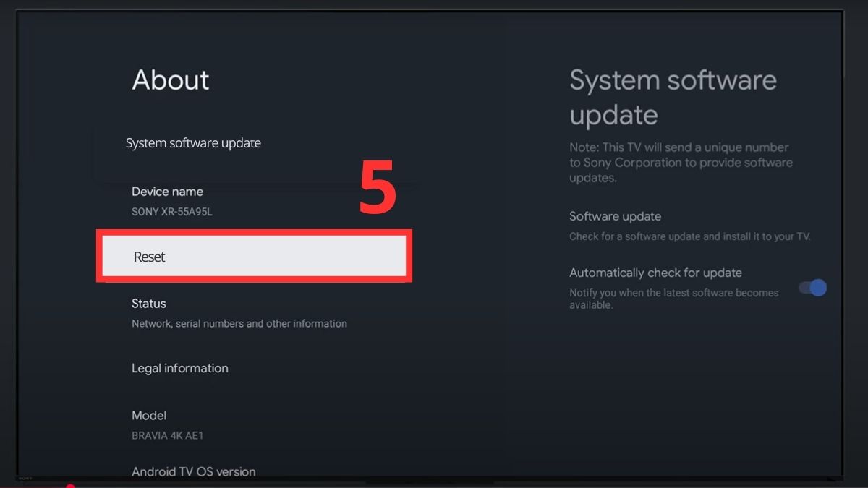Click the 'SONY XR-55A95L' device name value
This screenshot has height=488, width=868.
coord(172,213)
